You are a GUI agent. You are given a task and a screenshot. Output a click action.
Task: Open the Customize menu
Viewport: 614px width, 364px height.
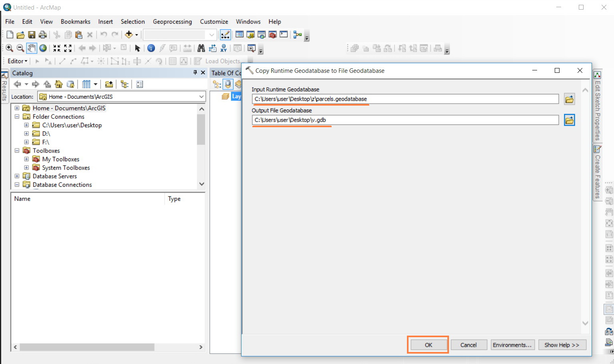pyautogui.click(x=214, y=22)
